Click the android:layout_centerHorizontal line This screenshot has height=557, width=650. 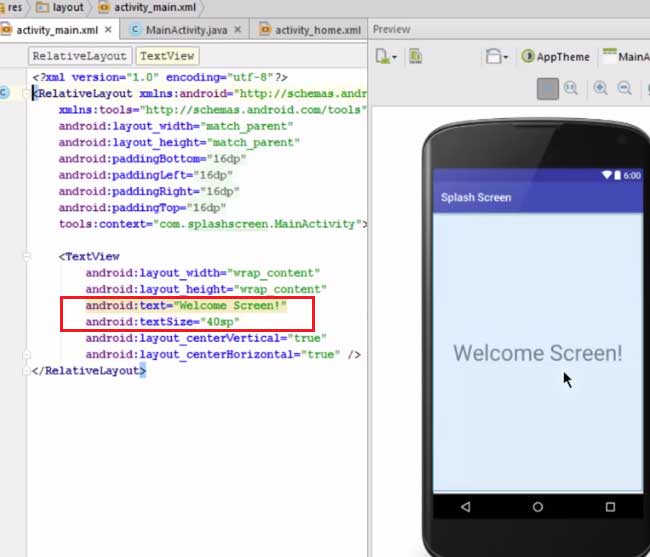pos(223,355)
